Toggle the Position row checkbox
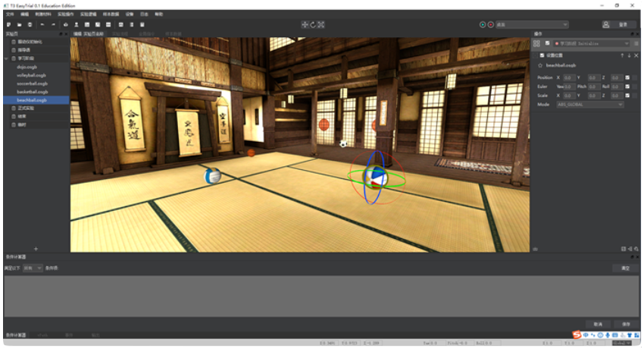 pos(627,77)
